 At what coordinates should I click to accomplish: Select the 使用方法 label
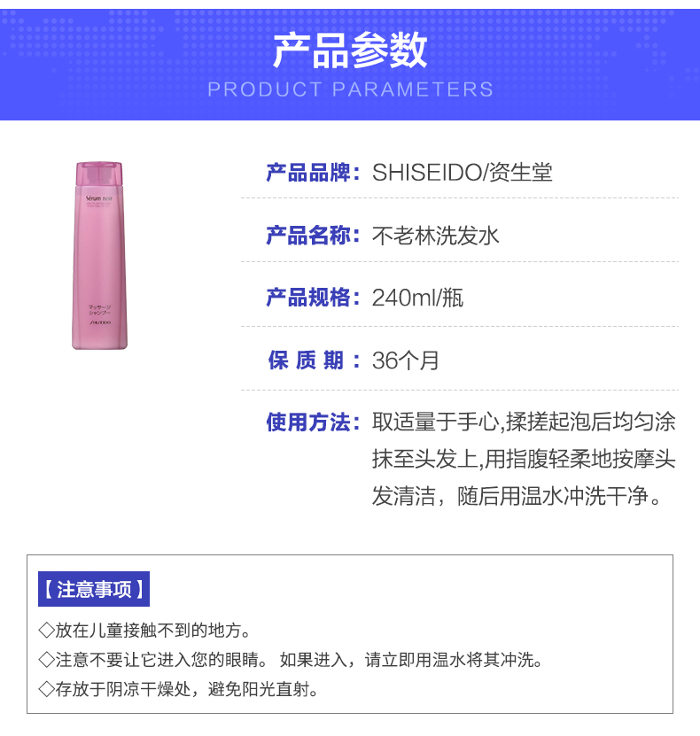tap(313, 422)
